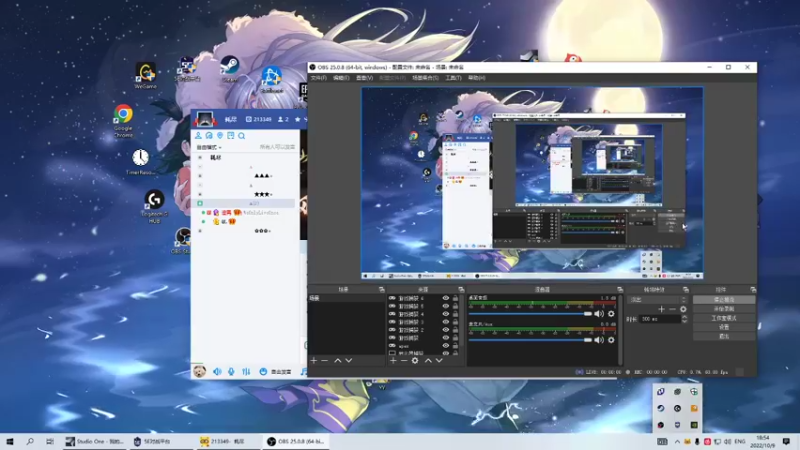
Task: Switch to Studio One in the taskbar
Action: coord(95,441)
